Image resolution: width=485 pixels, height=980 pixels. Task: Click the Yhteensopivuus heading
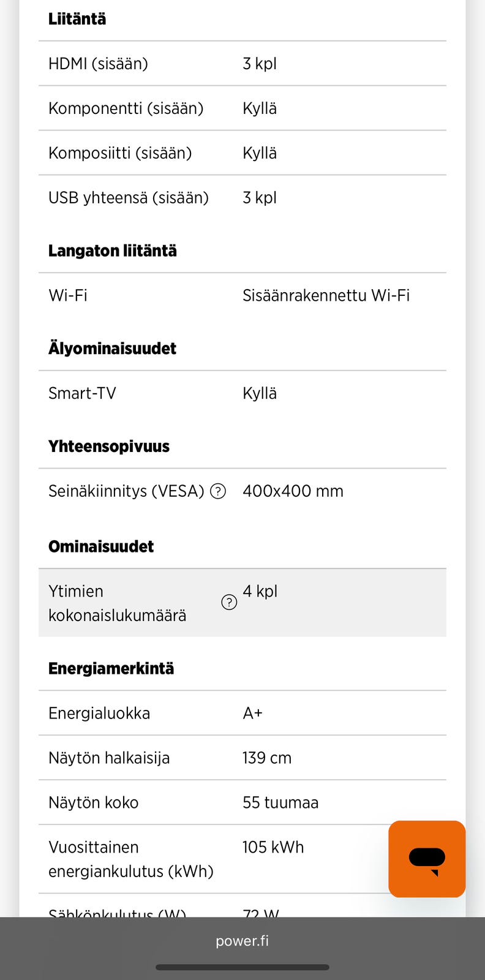pyautogui.click(x=109, y=446)
